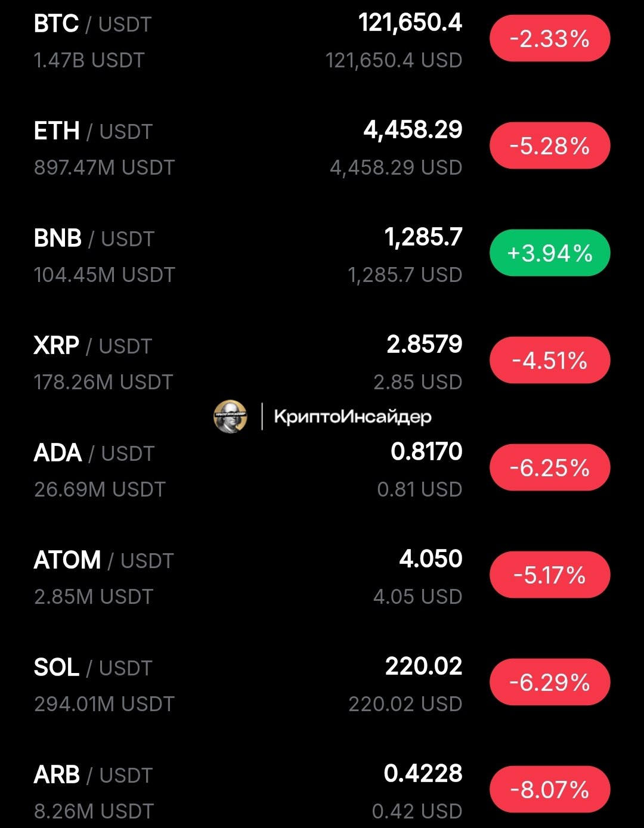Tap the ATOM -5.17% change badge
Viewport: 644px width, 828px height.
(550, 575)
